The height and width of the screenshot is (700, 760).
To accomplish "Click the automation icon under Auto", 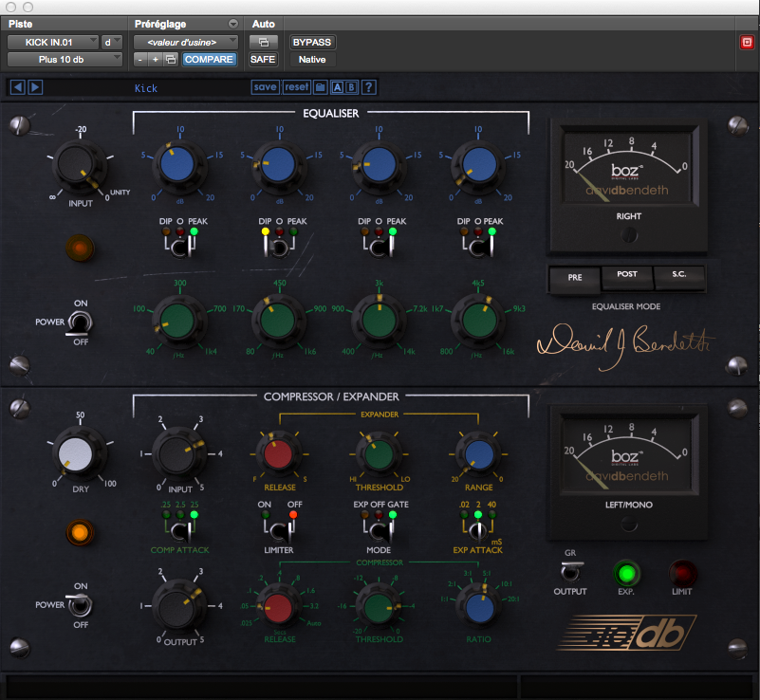I will [x=263, y=42].
